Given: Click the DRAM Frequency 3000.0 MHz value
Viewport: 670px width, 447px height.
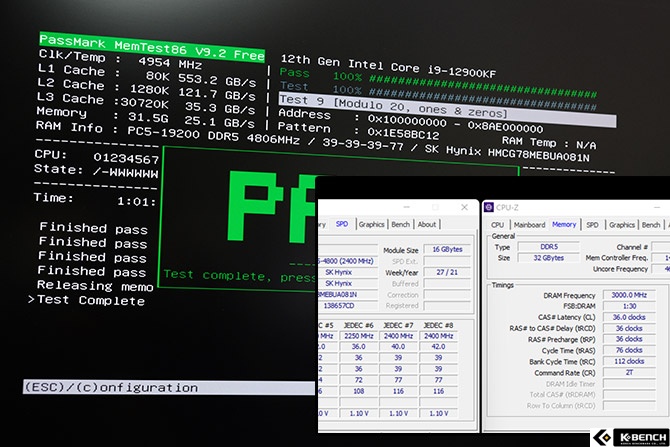Looking at the screenshot, I should coord(629,295).
